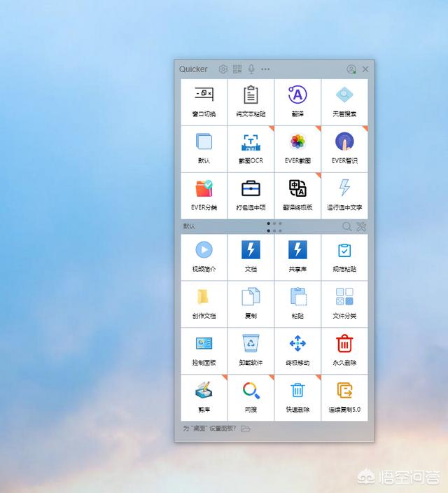The image size is (448, 493).
Task: Run the red 永久删除 permanent delete action
Action: pos(344,351)
